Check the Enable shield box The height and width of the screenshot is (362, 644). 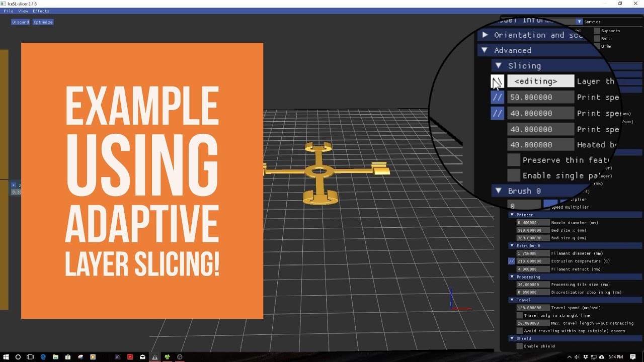(x=520, y=346)
